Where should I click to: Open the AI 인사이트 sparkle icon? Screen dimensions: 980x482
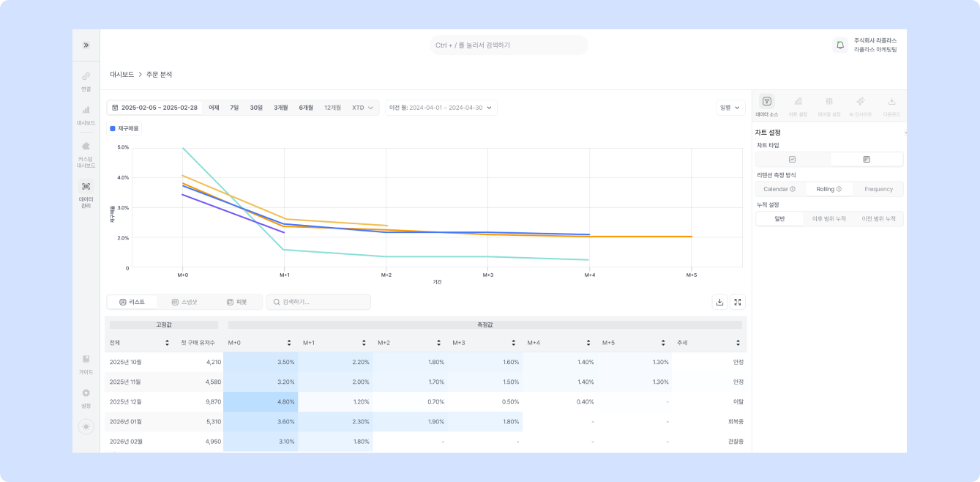point(860,102)
